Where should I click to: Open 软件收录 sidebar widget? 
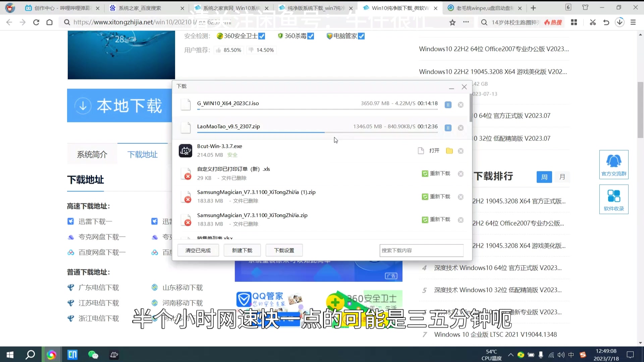[614, 199]
